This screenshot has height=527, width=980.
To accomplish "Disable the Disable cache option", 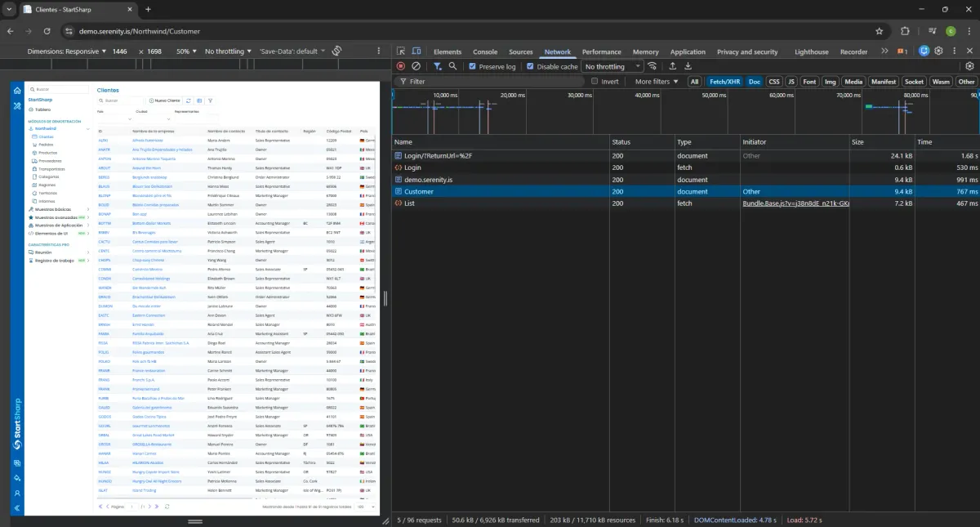I will (x=529, y=66).
